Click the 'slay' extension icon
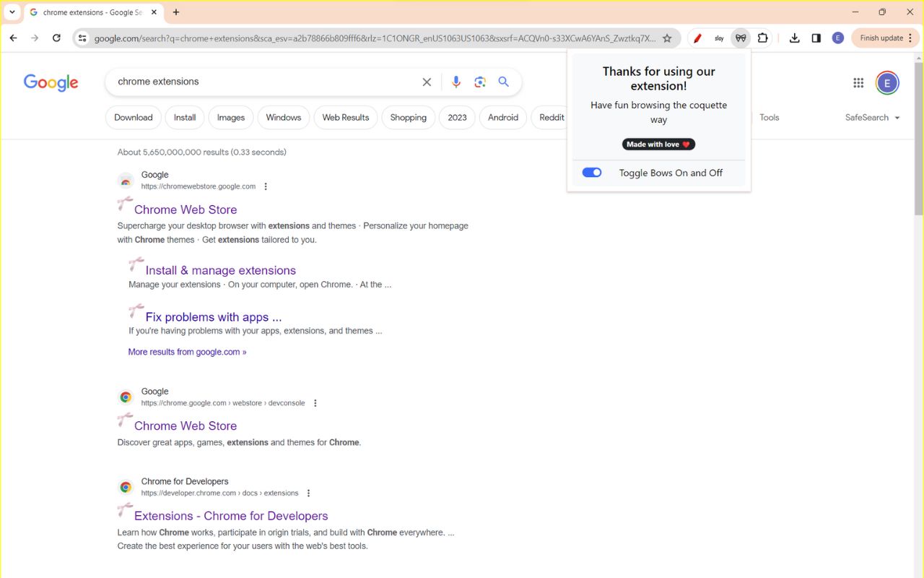This screenshot has height=578, width=924. pyautogui.click(x=719, y=38)
